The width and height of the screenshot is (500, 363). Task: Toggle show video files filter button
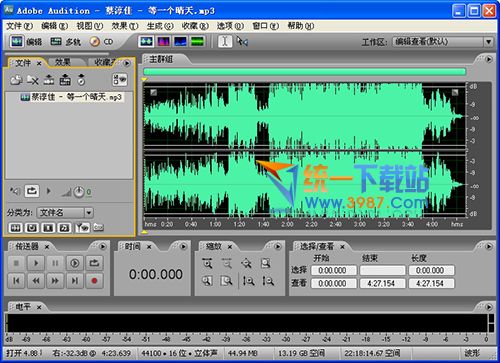coord(48,228)
